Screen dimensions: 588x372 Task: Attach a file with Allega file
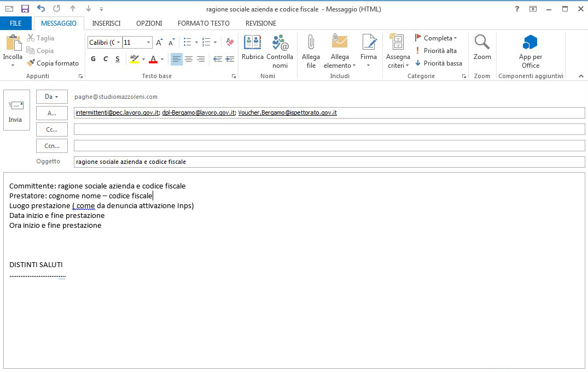pos(311,51)
